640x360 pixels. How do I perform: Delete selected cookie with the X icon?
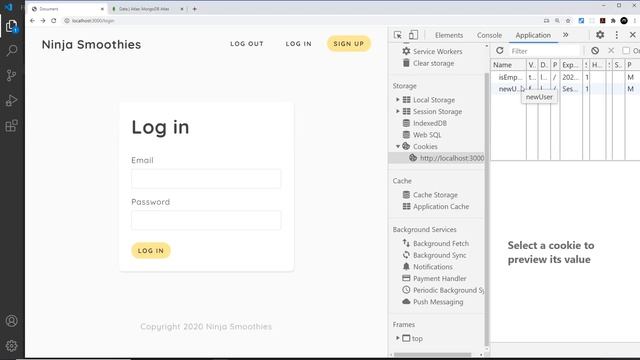(x=611, y=51)
